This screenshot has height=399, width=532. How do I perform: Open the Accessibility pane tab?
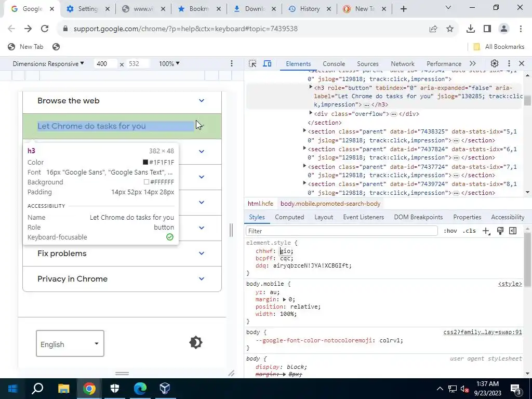tap(508, 217)
